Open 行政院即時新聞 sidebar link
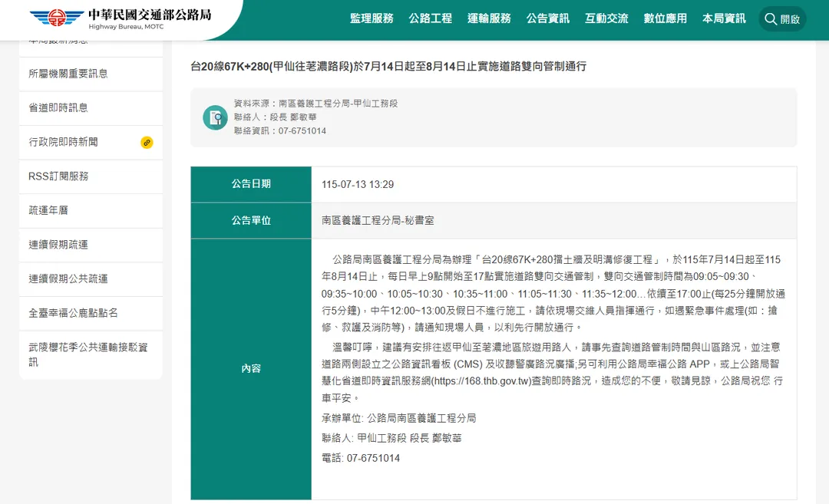This screenshot has width=829, height=504. [x=91, y=142]
